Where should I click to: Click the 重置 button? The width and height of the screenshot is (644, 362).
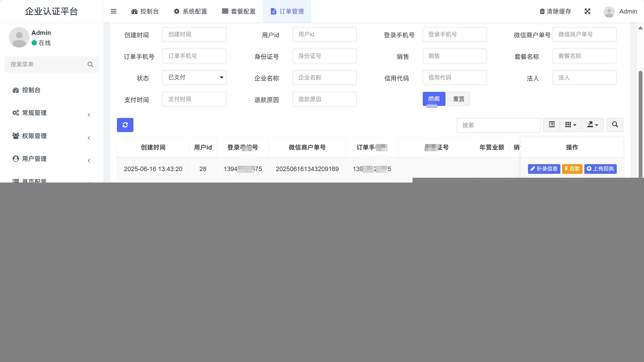458,99
